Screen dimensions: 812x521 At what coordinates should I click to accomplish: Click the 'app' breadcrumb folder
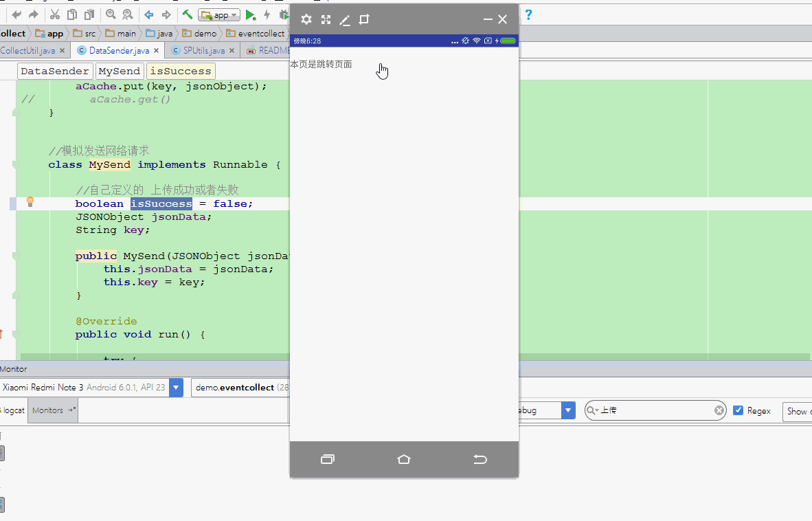coord(49,34)
